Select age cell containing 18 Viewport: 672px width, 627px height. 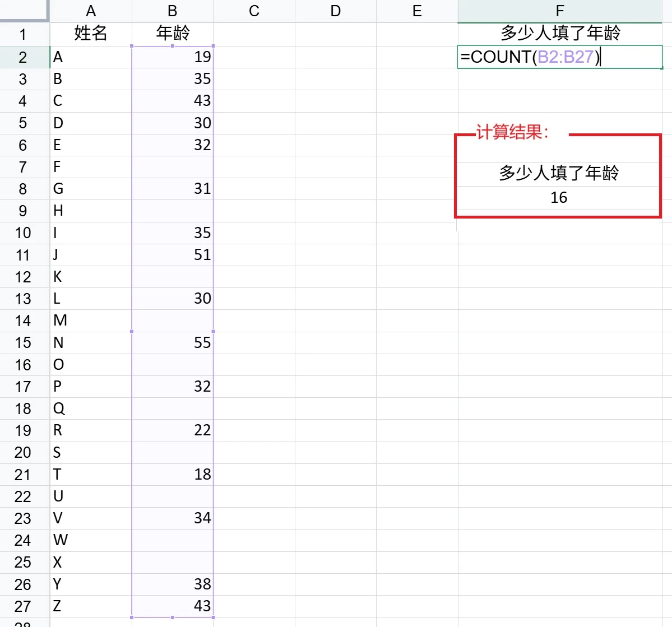[x=172, y=475]
